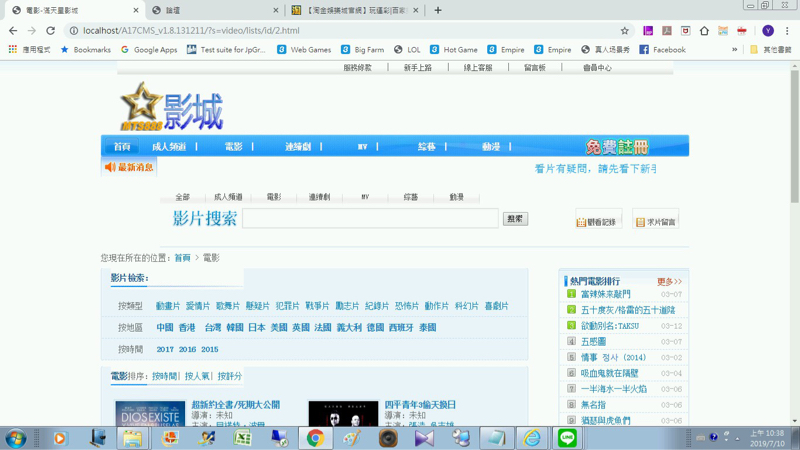Select 動漫 in the blue navigation bar

tap(491, 147)
